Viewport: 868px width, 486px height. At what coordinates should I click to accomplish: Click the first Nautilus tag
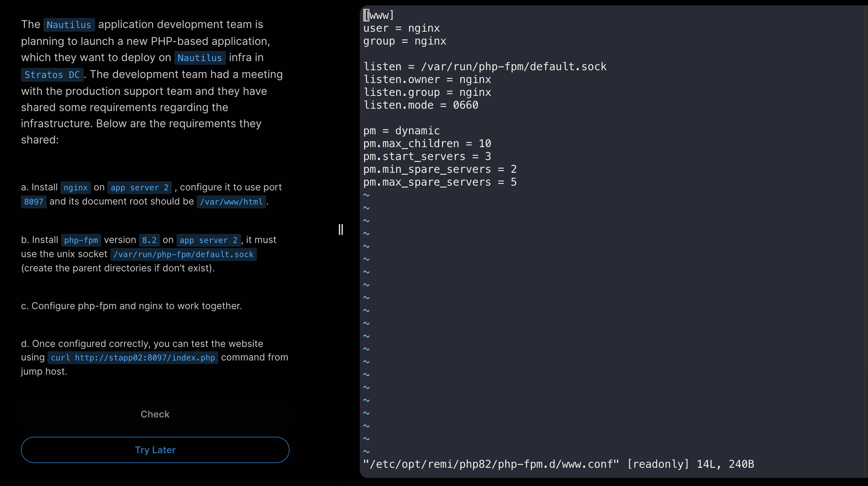click(x=69, y=25)
